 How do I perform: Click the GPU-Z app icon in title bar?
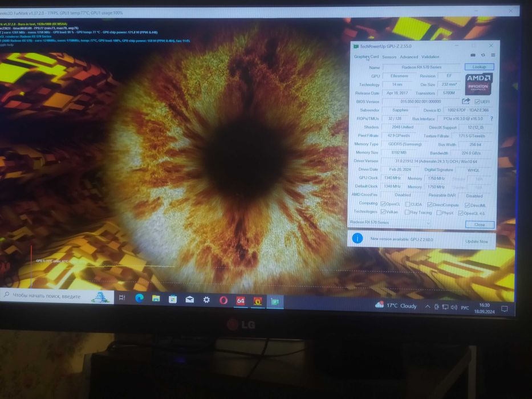[356, 46]
